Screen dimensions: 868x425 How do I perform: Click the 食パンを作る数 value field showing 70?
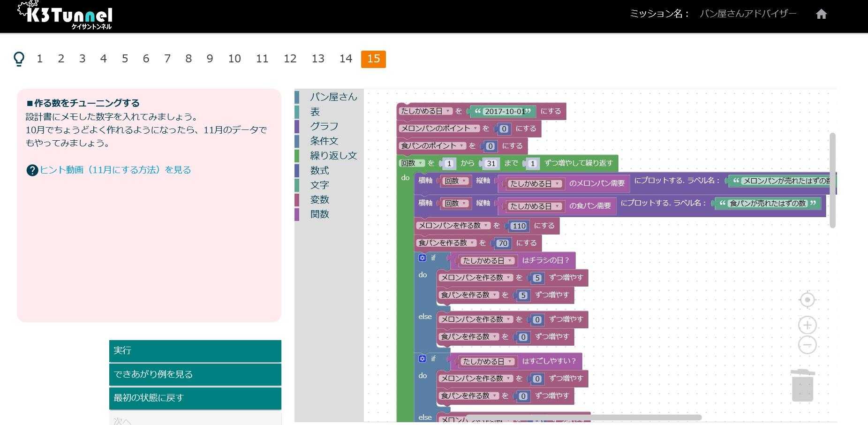pos(503,243)
